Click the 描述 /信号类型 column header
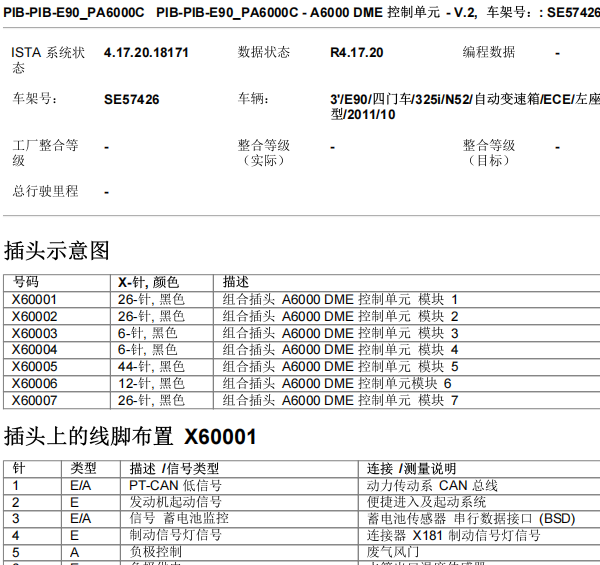600x565 pixels. (x=174, y=469)
